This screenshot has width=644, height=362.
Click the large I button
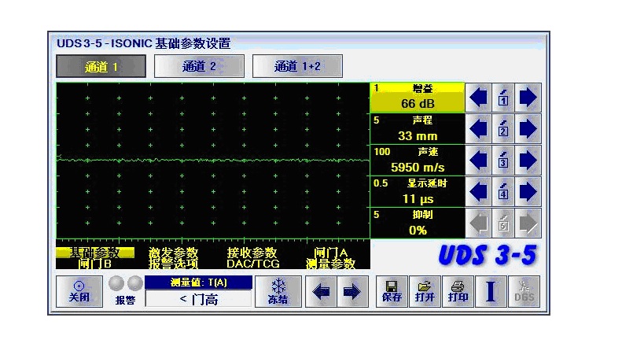click(491, 292)
